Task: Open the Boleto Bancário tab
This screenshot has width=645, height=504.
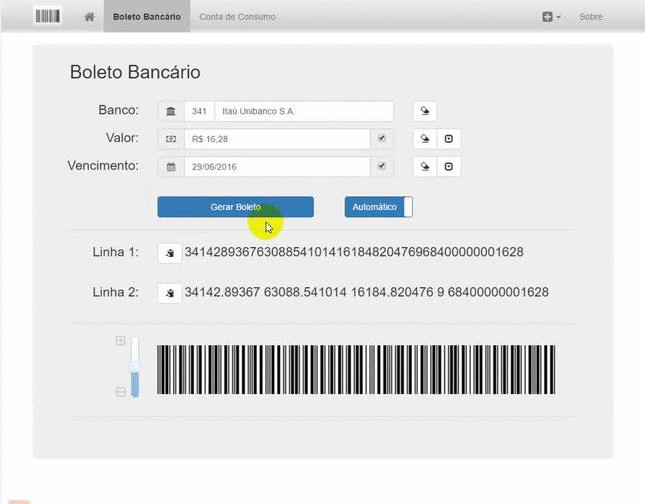Action: pyautogui.click(x=147, y=16)
